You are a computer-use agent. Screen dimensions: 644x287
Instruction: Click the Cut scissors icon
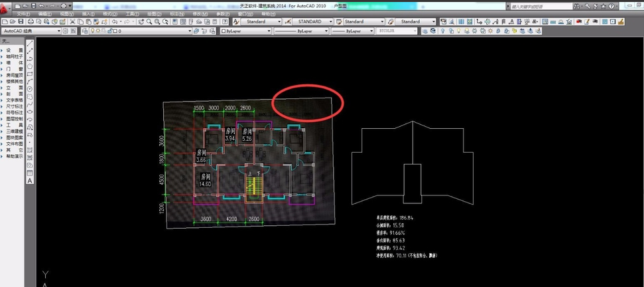click(x=71, y=22)
